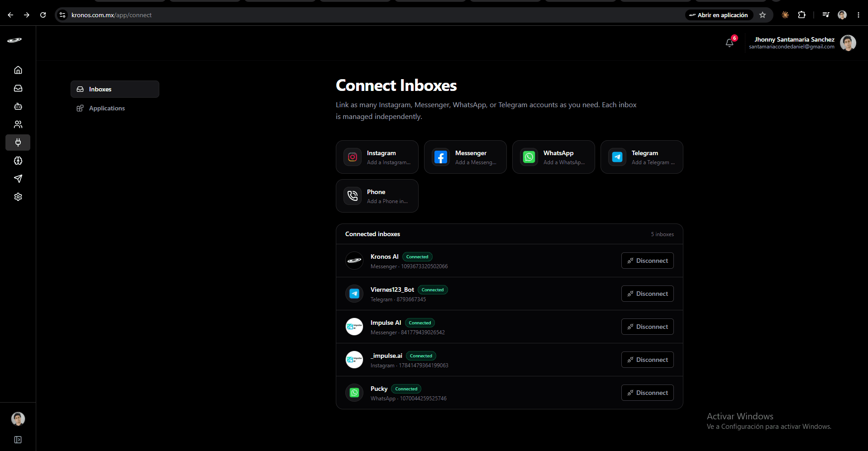Add a WhatsApp inbox
This screenshot has height=451, width=868.
click(x=553, y=157)
